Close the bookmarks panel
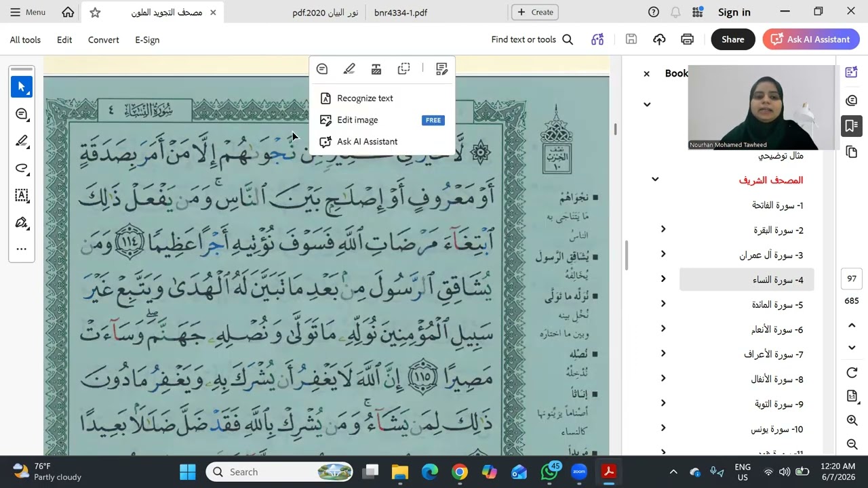Screen dimensions: 868x488 (x=646, y=74)
